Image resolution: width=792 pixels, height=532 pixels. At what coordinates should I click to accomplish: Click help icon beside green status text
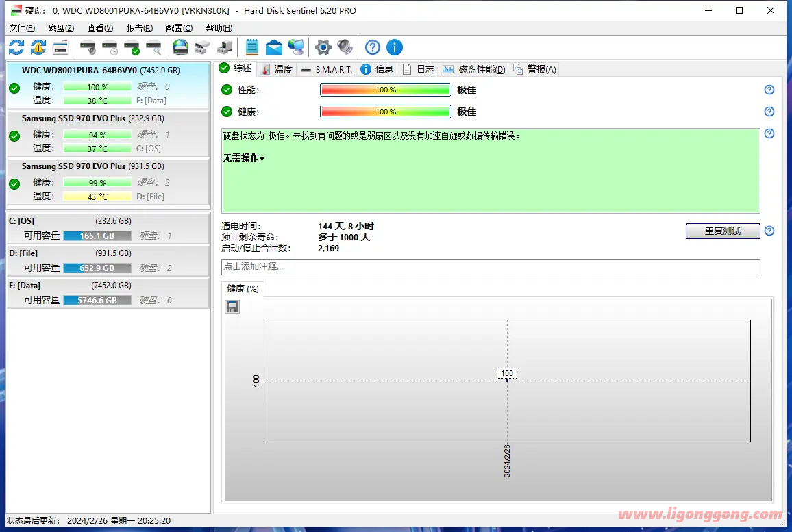pyautogui.click(x=769, y=134)
